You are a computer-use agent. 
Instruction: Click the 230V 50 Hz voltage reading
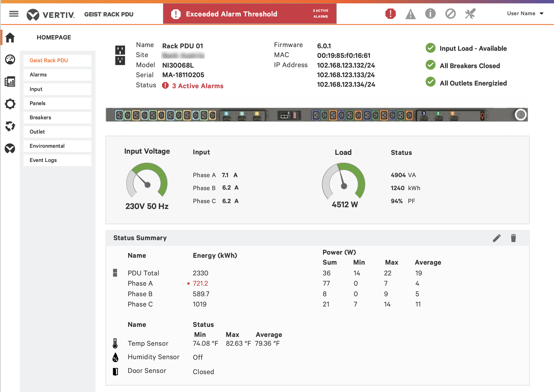tap(147, 206)
